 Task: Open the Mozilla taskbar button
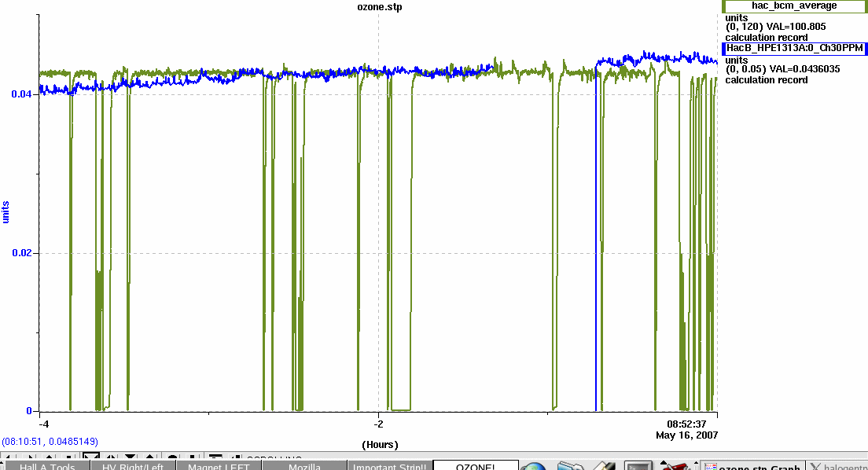304,465
